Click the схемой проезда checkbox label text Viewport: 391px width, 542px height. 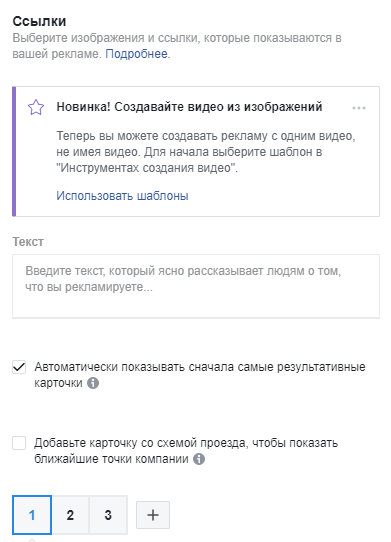click(x=186, y=451)
